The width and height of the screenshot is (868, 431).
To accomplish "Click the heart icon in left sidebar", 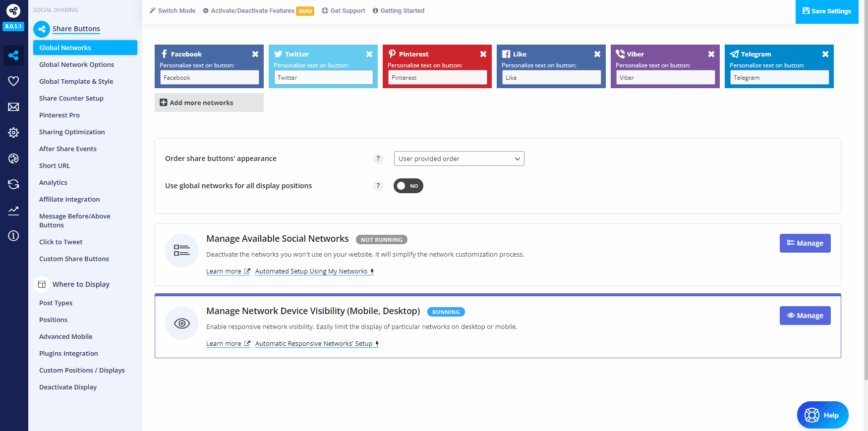I will point(13,81).
